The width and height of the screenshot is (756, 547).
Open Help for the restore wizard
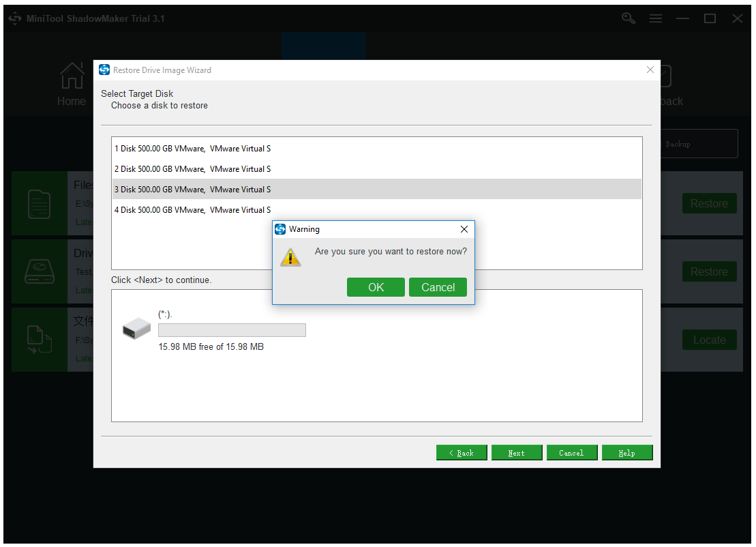point(626,453)
